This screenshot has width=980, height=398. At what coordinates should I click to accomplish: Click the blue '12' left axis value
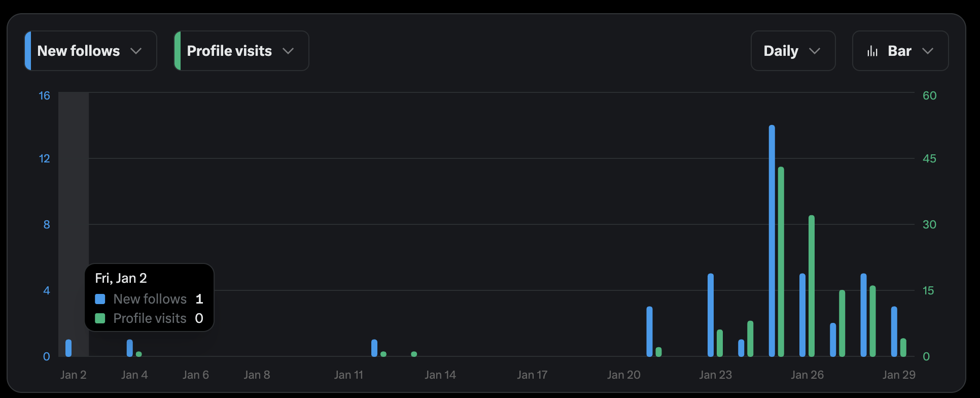(x=45, y=159)
